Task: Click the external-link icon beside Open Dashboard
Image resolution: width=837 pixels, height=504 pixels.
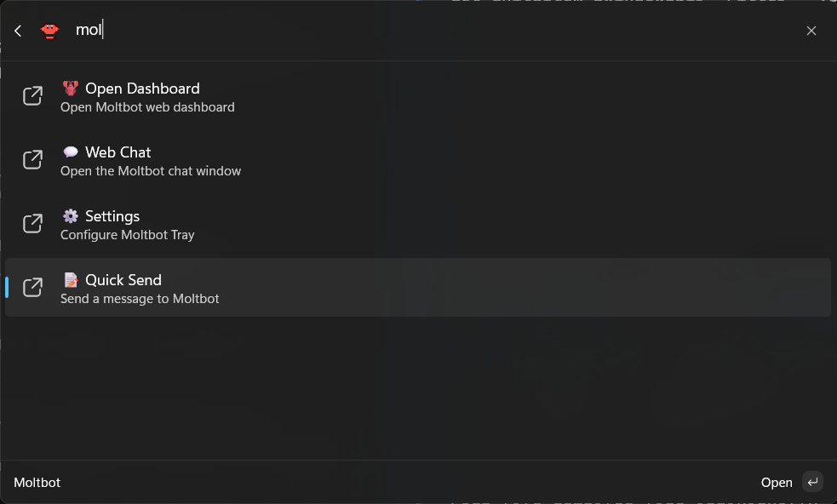Action: point(32,96)
